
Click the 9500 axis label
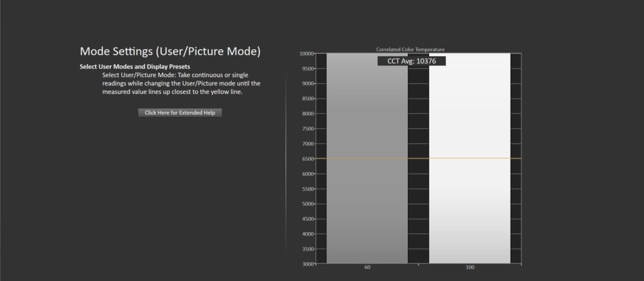(307, 68)
